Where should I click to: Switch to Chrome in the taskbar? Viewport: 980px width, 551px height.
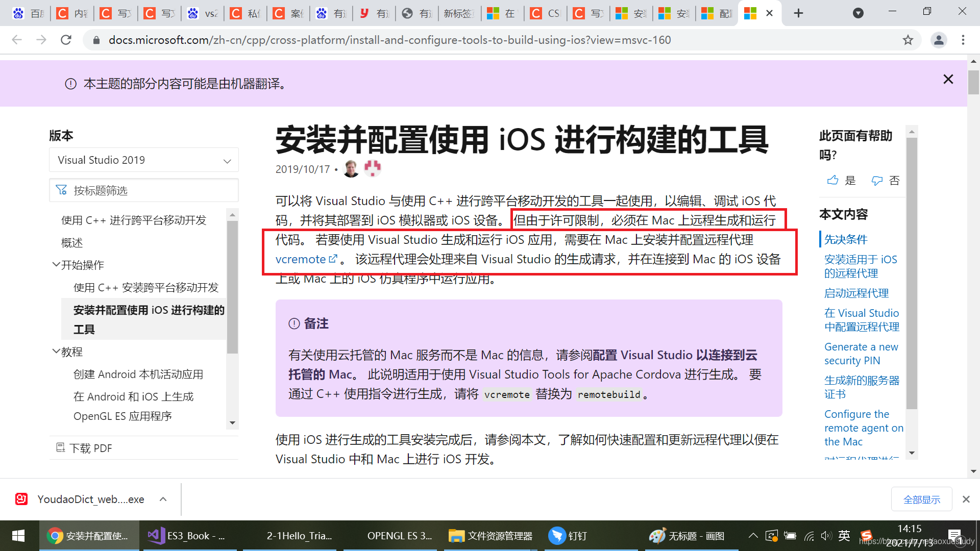pos(89,536)
